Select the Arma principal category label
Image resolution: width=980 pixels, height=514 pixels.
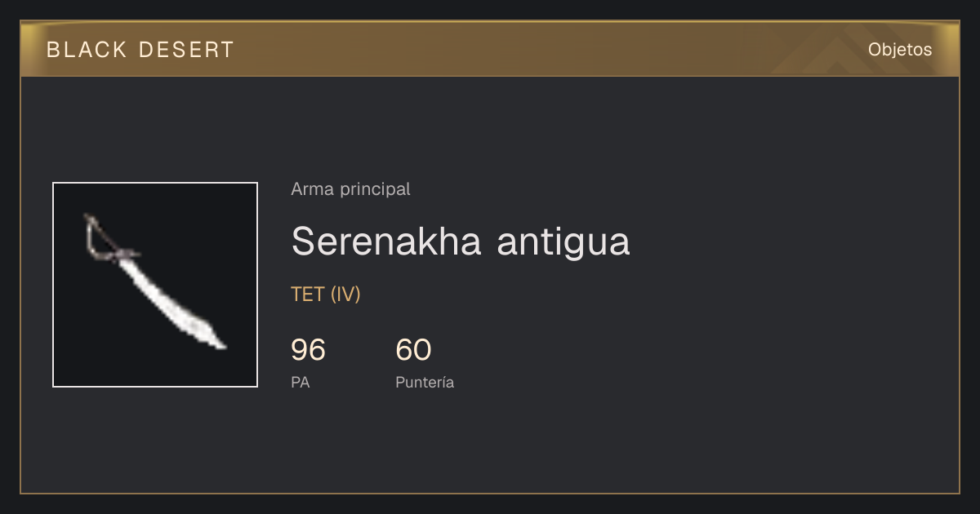pos(350,189)
